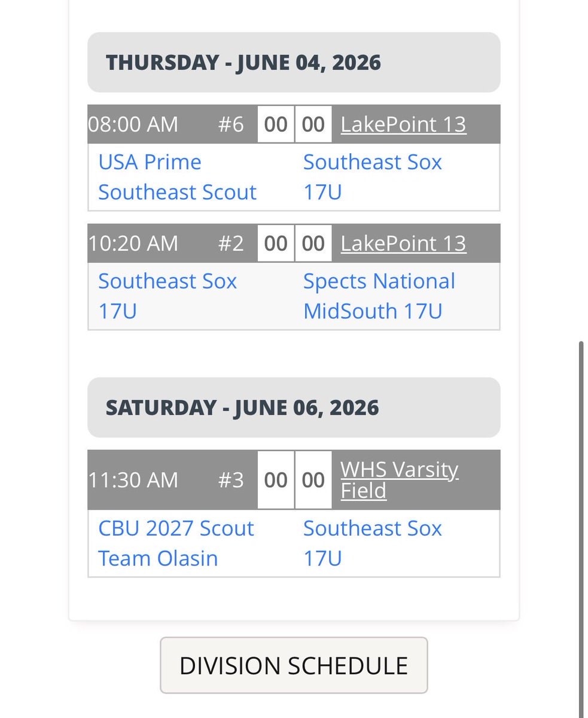Click second score box of game #3

(313, 480)
